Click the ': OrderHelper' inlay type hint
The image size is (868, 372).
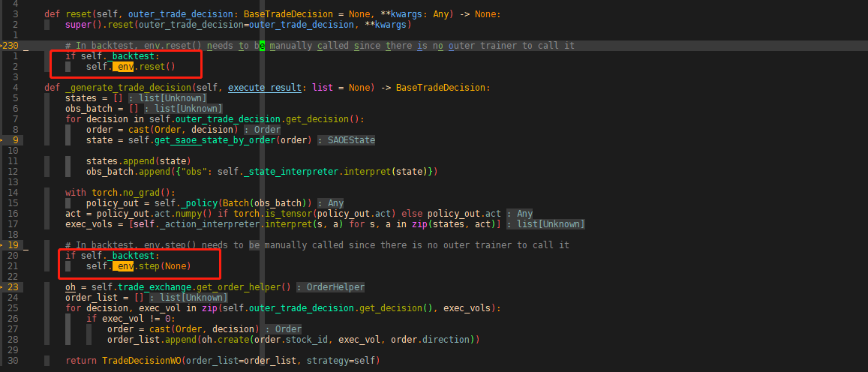coord(331,287)
